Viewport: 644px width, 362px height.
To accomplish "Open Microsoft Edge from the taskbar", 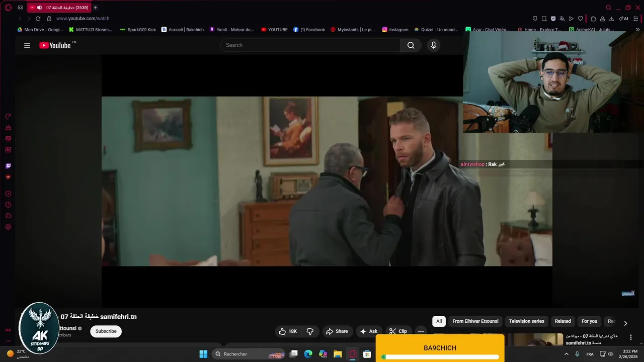I will pyautogui.click(x=308, y=354).
